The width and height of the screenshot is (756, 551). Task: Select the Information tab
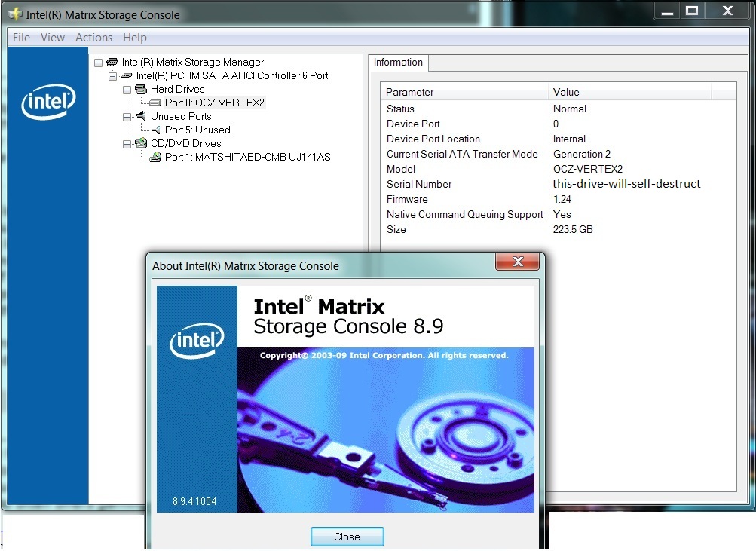[398, 63]
